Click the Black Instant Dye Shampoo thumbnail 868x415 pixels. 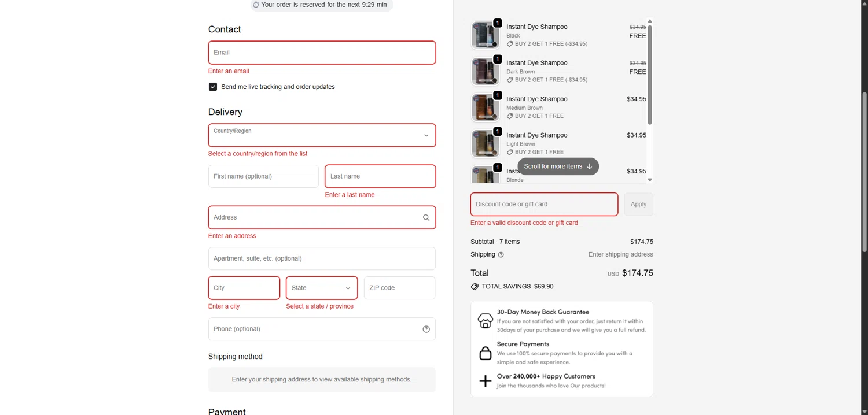[x=485, y=35]
